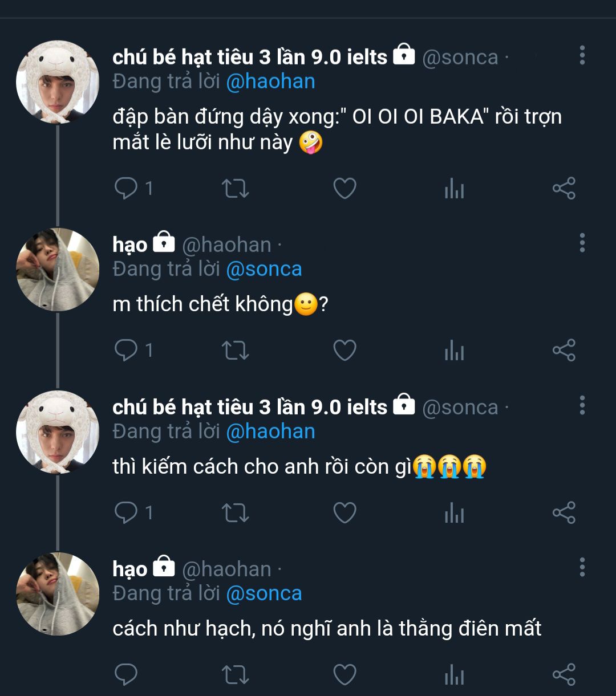Retweet the "thì kiếm cách cho anh" tweet
This screenshot has height=696, width=616.
pos(235,513)
